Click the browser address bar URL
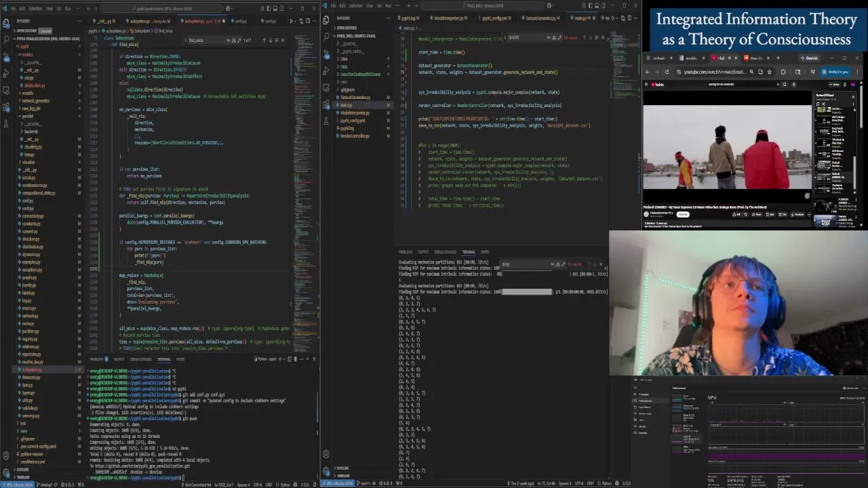The height and width of the screenshot is (488, 868). (x=715, y=72)
